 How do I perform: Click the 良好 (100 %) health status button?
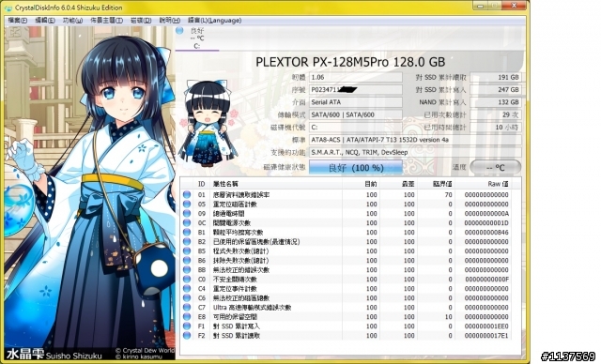356,168
